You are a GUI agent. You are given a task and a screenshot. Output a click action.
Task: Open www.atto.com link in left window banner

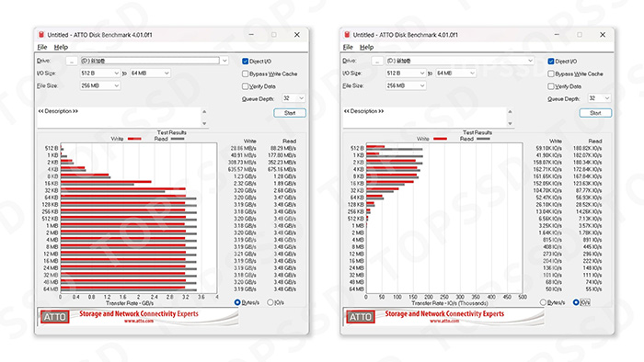pos(139,321)
